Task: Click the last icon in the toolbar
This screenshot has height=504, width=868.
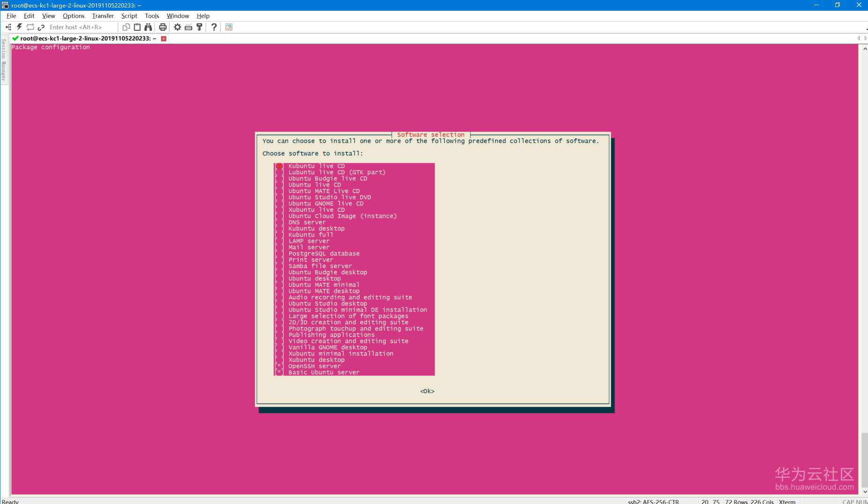Action: pyautogui.click(x=229, y=27)
